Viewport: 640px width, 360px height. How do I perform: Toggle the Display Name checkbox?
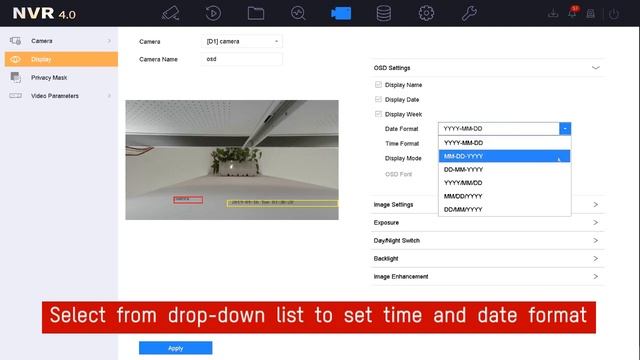378,85
